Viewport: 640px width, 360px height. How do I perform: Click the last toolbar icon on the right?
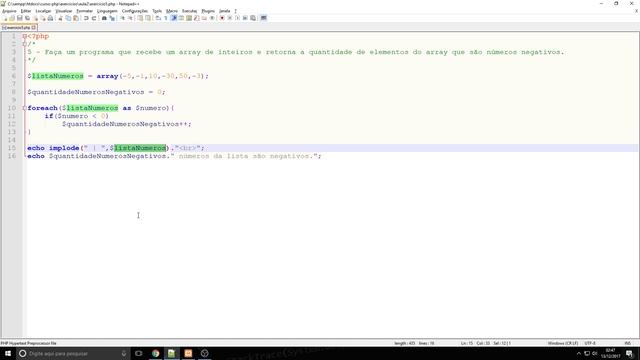263,18
